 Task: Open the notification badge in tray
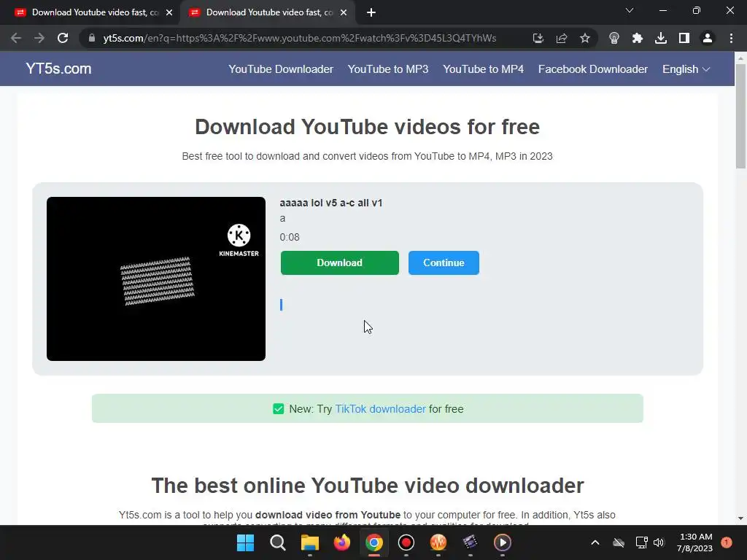pyautogui.click(x=726, y=542)
